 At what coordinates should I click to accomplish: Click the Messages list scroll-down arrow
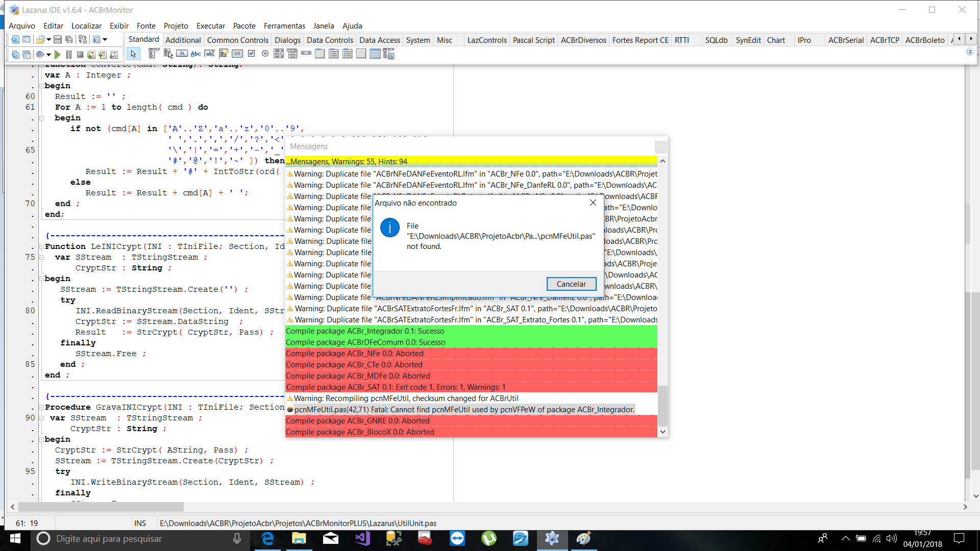click(x=663, y=432)
